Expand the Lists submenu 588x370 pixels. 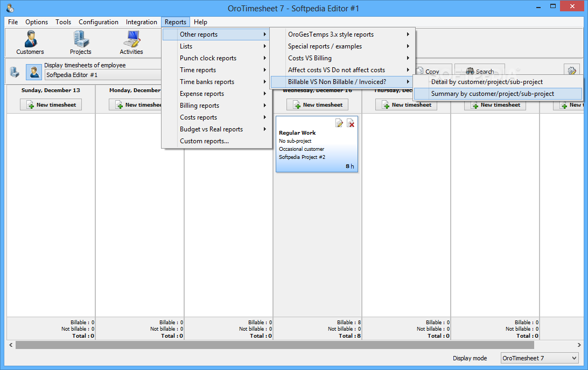pos(217,46)
